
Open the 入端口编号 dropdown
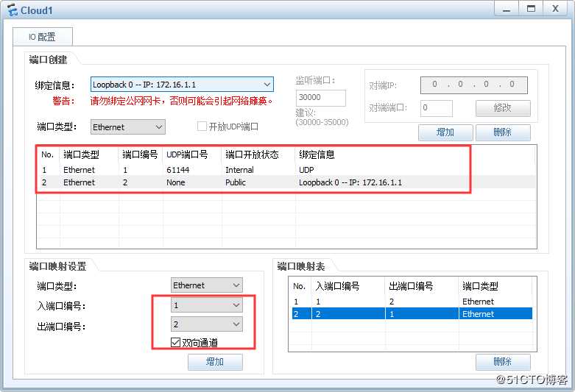coord(207,304)
